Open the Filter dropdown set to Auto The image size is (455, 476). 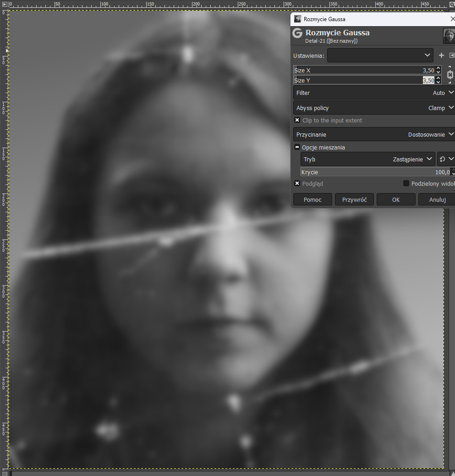click(374, 93)
